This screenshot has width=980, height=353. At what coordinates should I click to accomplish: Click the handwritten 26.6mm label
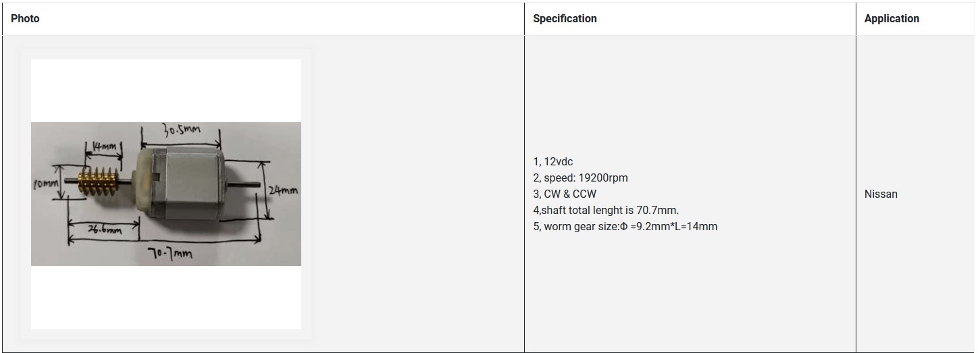pos(105,229)
